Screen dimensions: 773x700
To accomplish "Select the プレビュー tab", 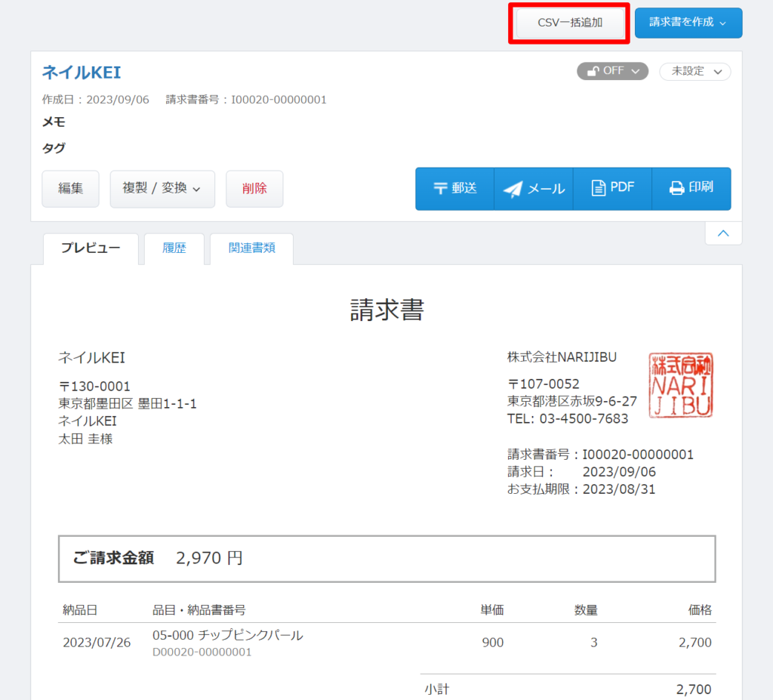I will (91, 248).
